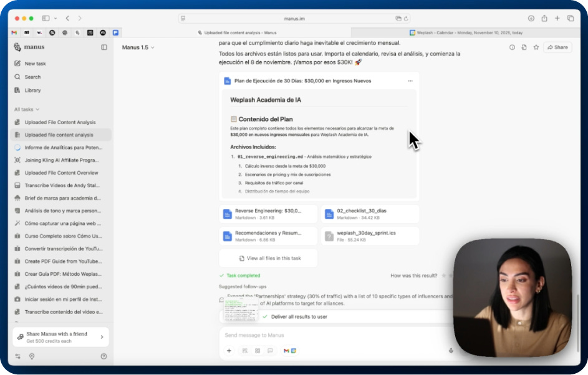Viewport: 588px width, 375px height.
Task: Click the chat bubble icon in composer
Action: coord(270,351)
